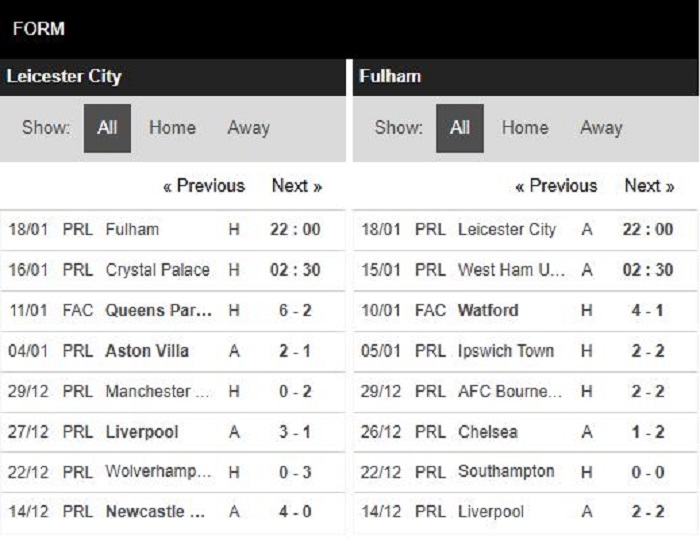
Task: Open the Chelsea 1 - 2 match on 26/12
Action: (x=525, y=432)
